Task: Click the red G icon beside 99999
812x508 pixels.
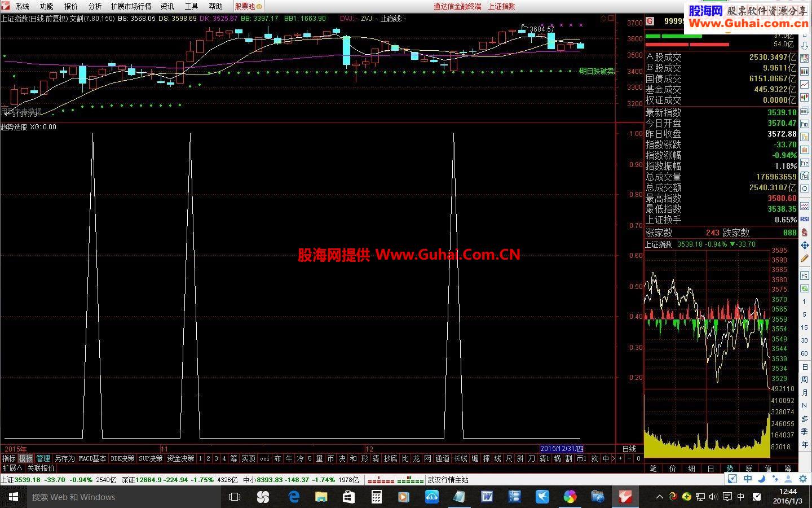Action: click(650, 21)
